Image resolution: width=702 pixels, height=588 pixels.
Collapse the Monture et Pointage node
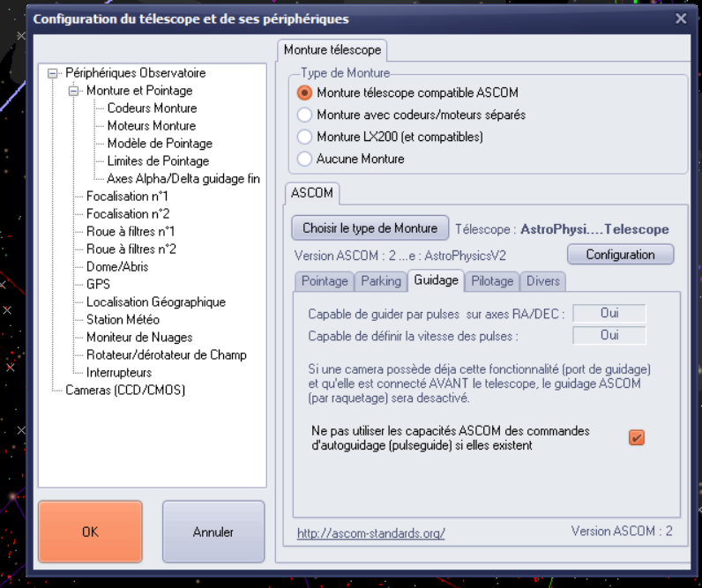[x=75, y=91]
